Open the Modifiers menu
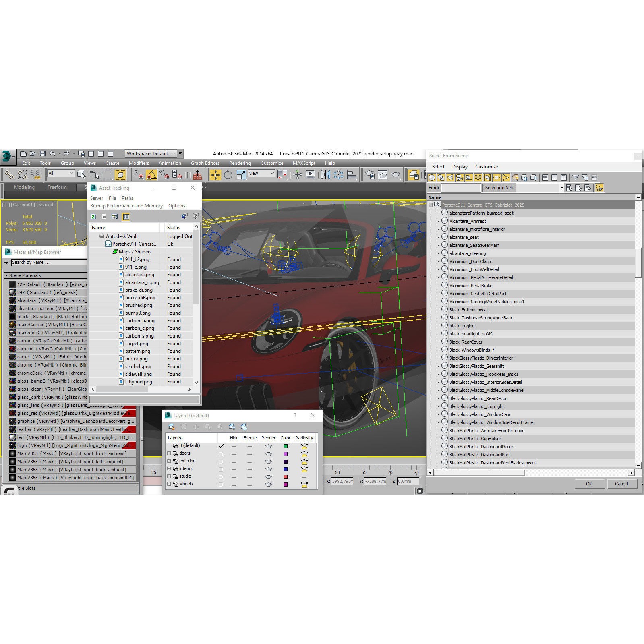Image resolution: width=644 pixels, height=644 pixels. click(x=139, y=163)
